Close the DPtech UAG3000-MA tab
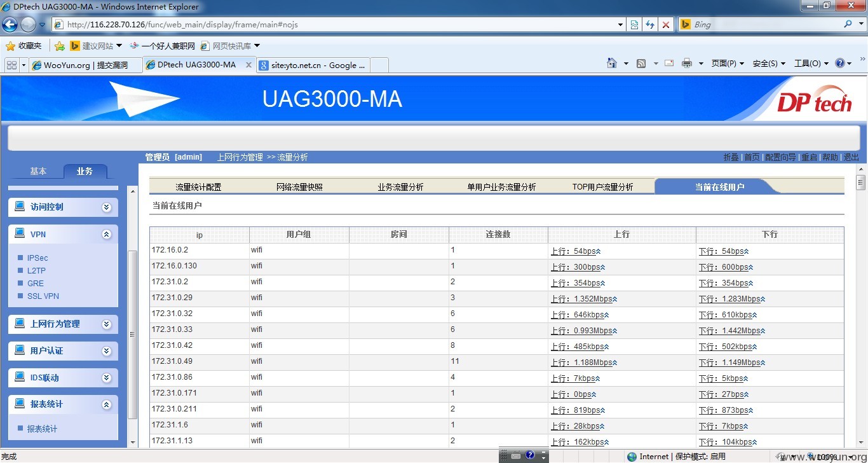868x463 pixels. pos(248,65)
